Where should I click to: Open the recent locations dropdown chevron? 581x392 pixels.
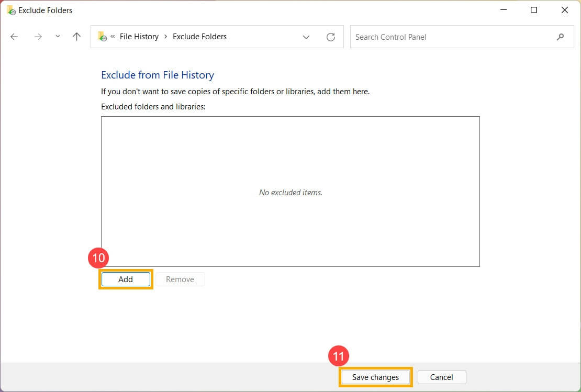pyautogui.click(x=58, y=37)
